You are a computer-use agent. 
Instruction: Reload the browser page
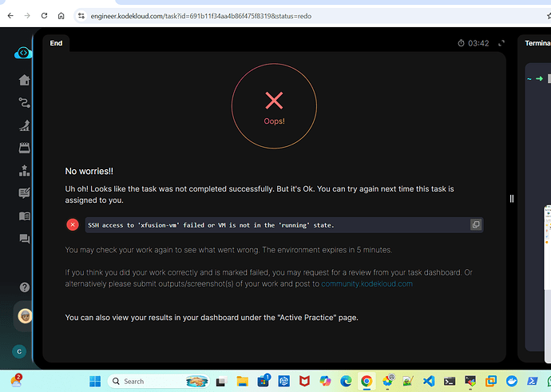(44, 16)
